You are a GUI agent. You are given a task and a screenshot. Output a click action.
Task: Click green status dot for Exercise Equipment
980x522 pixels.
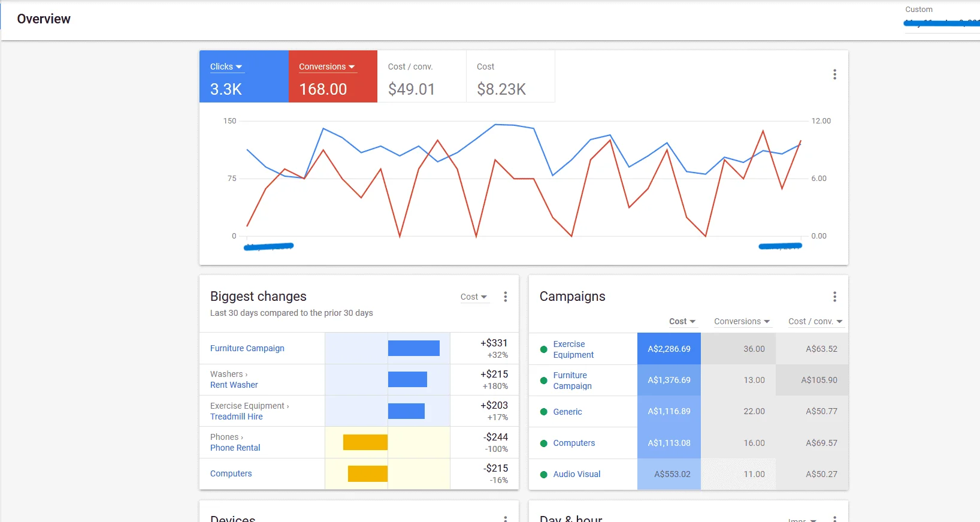pos(544,349)
